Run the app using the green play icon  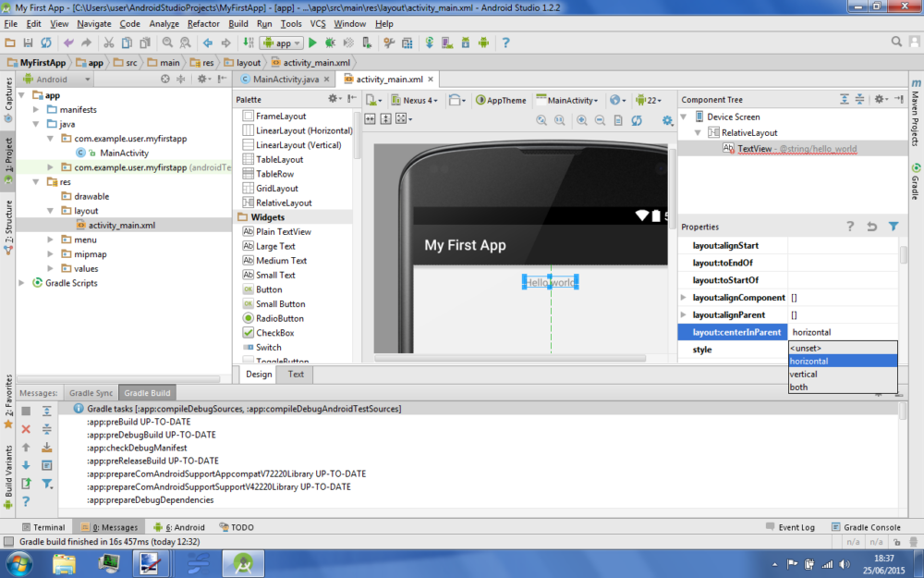click(312, 42)
